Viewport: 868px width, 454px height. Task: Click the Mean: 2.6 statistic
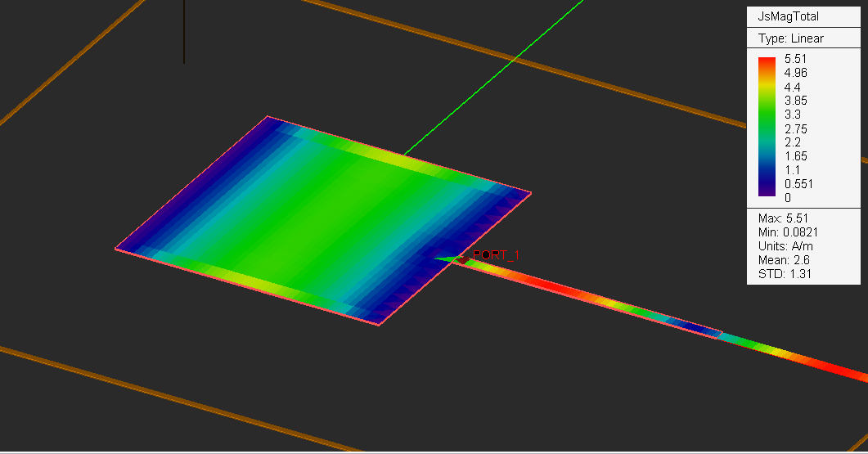tap(783, 259)
